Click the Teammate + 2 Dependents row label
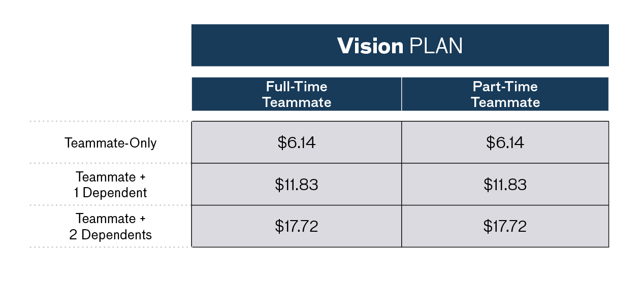The image size is (644, 286). point(111,227)
